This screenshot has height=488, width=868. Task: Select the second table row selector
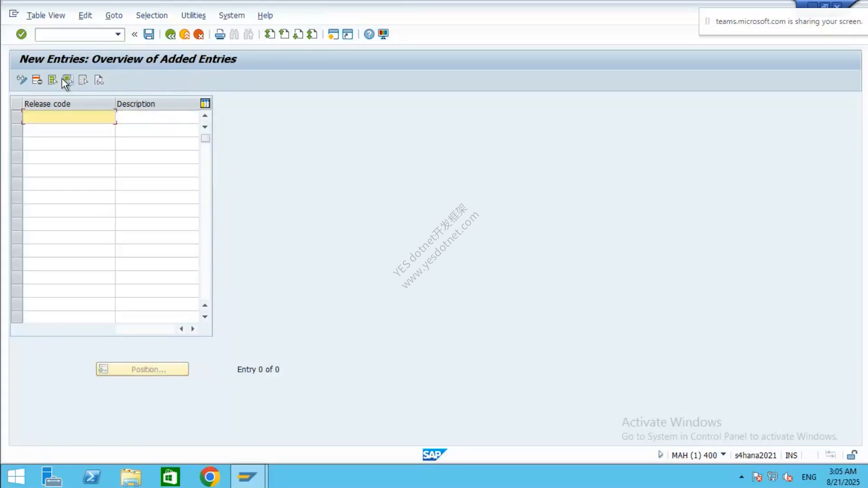pos(17,131)
